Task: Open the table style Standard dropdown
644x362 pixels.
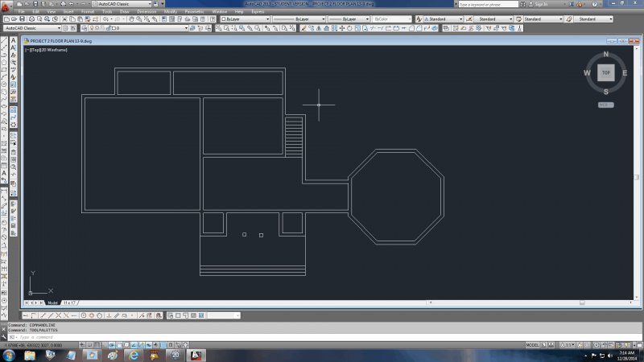Action: click(543, 19)
